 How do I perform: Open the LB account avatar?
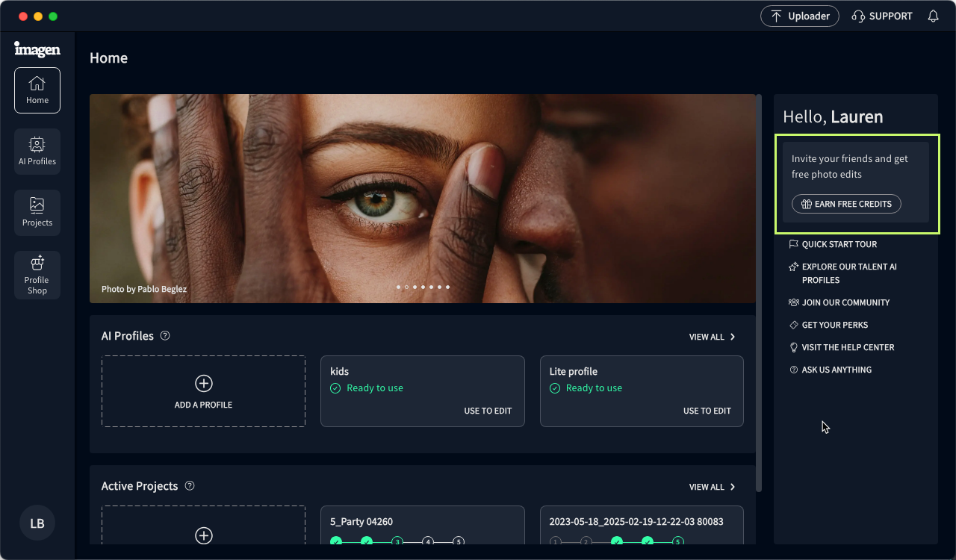coord(37,523)
